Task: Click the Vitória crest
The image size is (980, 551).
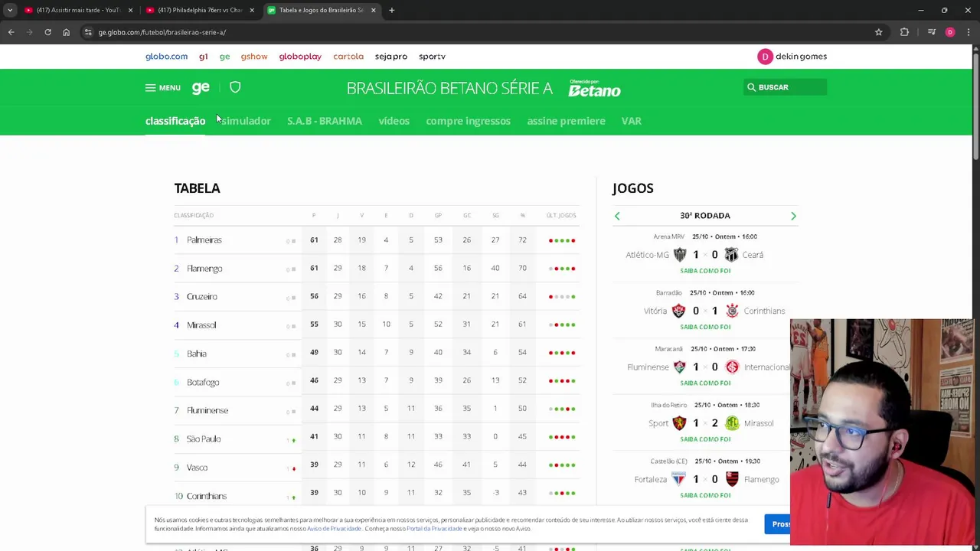Action: 678,311
